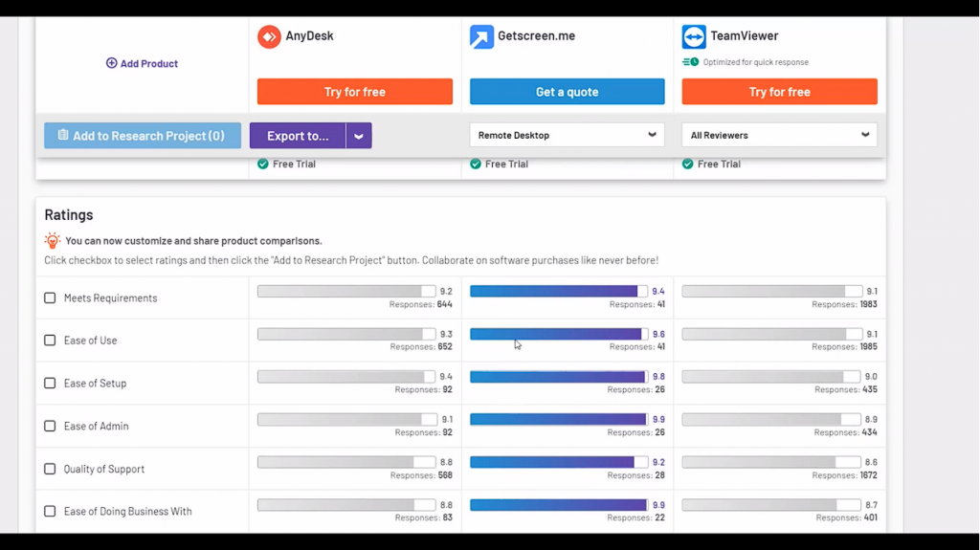Viewport: 980px width, 550px height.
Task: Check the Ease of Use checkbox
Action: pyautogui.click(x=50, y=341)
